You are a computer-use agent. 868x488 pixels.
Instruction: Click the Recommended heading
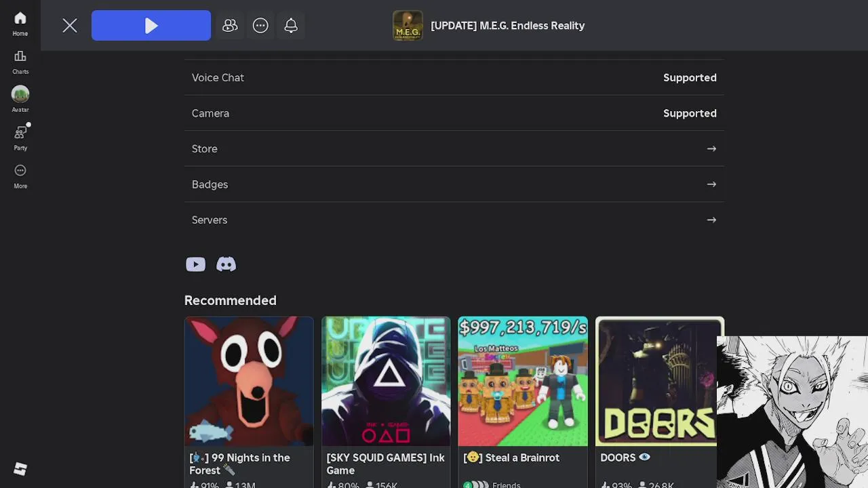(x=231, y=300)
